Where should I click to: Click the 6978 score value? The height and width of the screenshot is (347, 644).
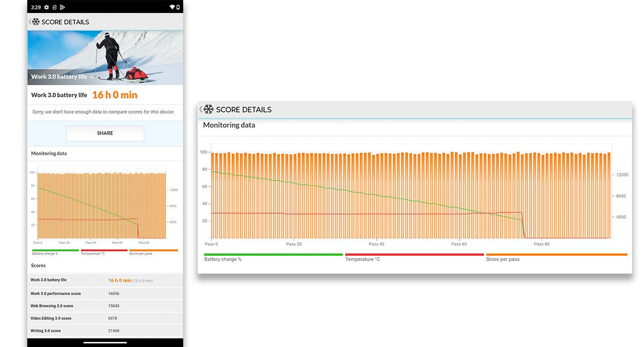tap(113, 318)
